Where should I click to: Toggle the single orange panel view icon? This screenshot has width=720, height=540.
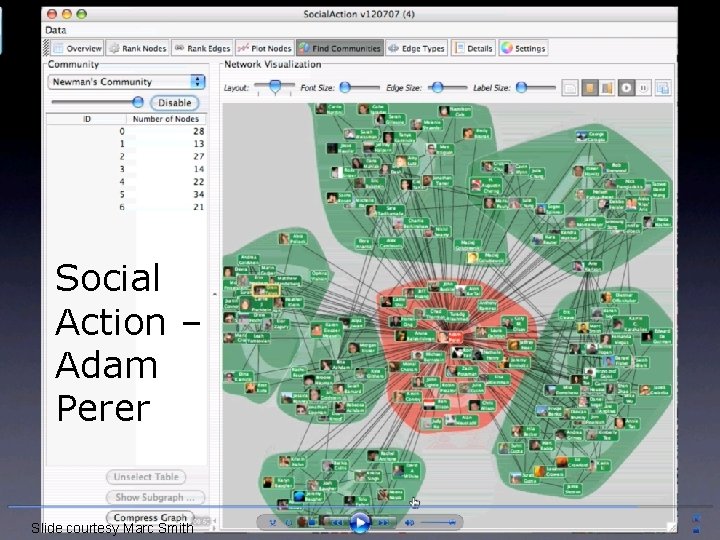coord(590,88)
